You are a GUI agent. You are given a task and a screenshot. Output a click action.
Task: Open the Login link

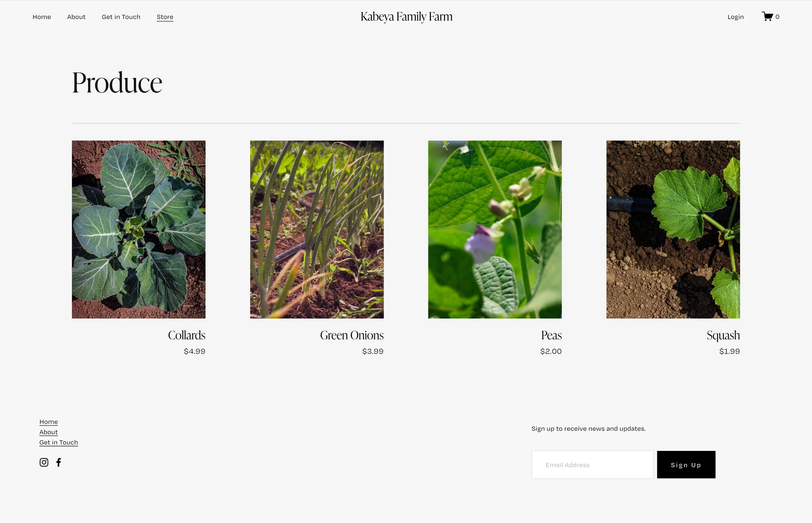(x=736, y=17)
